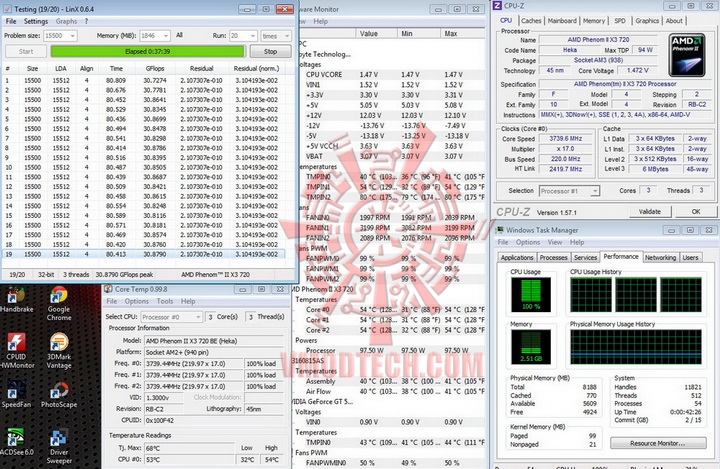The width and height of the screenshot is (720, 469).
Task: Click the Resource Monitor button
Action: [658, 443]
